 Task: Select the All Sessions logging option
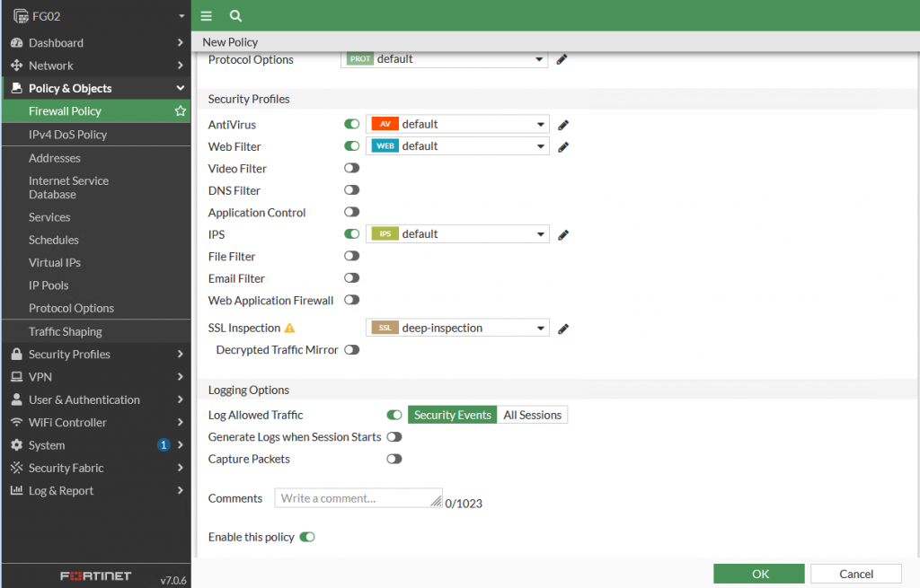tap(532, 415)
